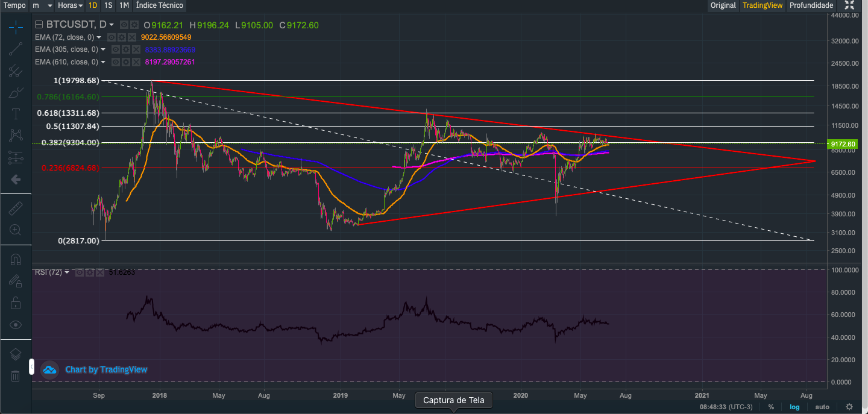Open the BTCUSDT, D symbol dropdown
Screen dimensions: 868x414
(112, 25)
